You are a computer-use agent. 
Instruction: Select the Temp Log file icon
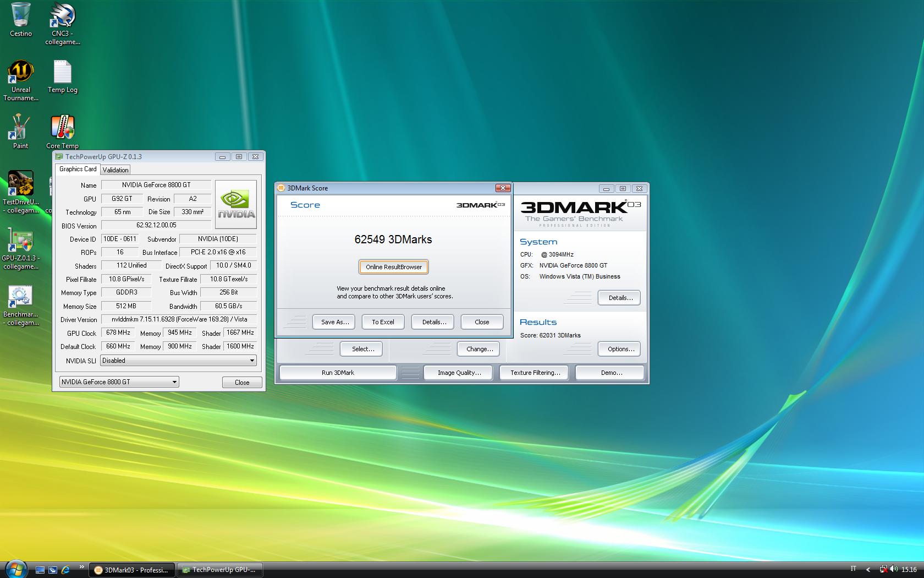[x=62, y=77]
